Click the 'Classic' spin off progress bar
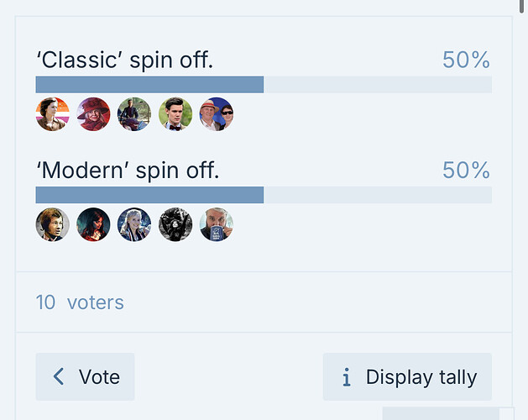 [264, 85]
